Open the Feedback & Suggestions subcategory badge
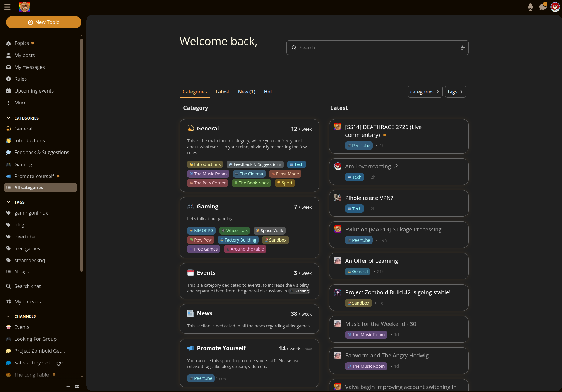Screen dimensions: 562x392 click(x=255, y=164)
